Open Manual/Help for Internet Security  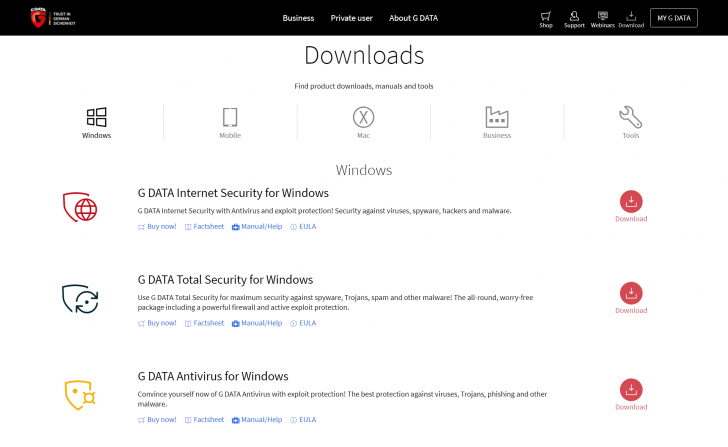tap(257, 227)
